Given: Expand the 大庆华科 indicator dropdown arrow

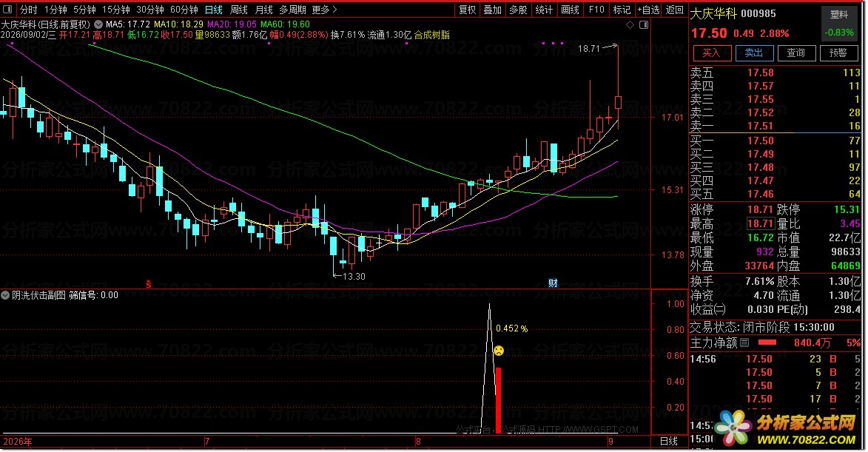Looking at the screenshot, I should click(x=98, y=24).
